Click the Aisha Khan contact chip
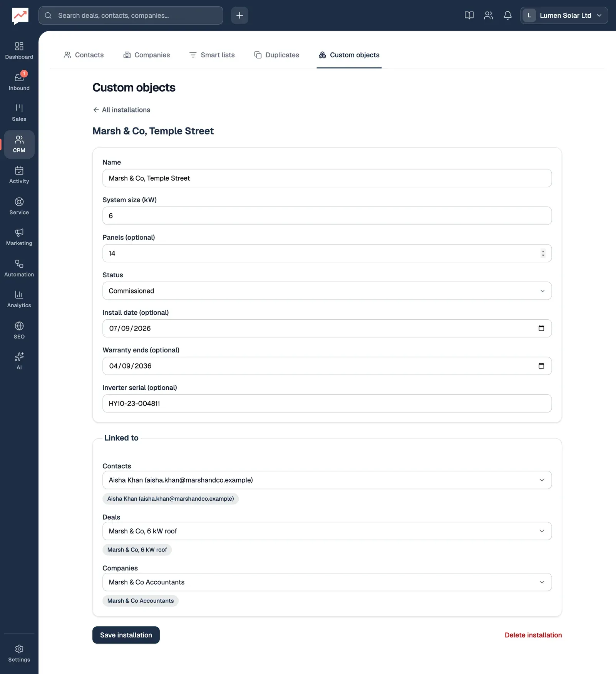This screenshot has height=674, width=616. pos(171,499)
